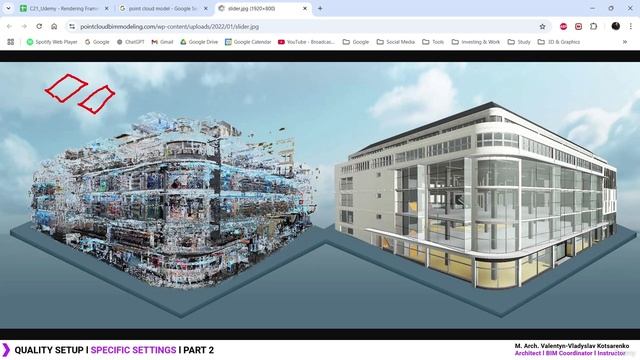Open the red ad blocker extension

[563, 27]
